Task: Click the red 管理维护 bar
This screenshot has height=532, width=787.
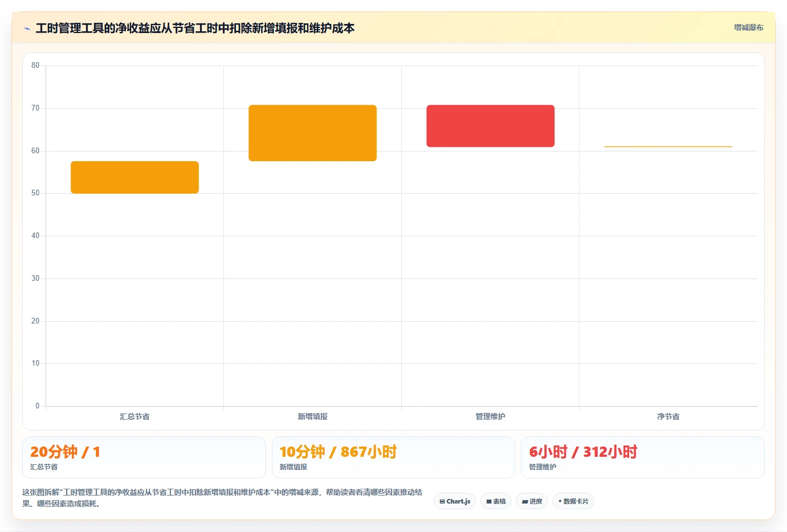Action: tap(490, 126)
